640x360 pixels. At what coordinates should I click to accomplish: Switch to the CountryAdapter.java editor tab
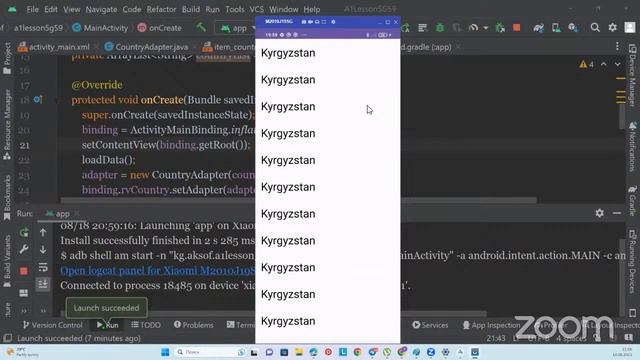coord(147,47)
